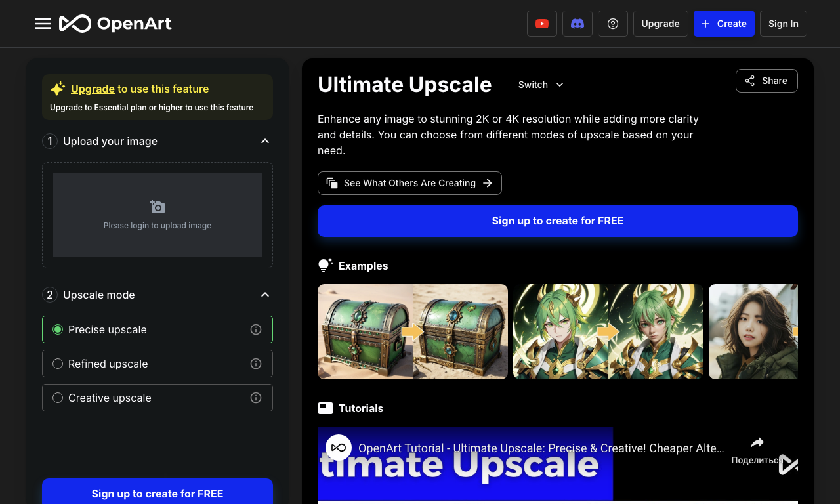Click the blue Create button
This screenshot has width=840, height=504.
[x=724, y=24]
